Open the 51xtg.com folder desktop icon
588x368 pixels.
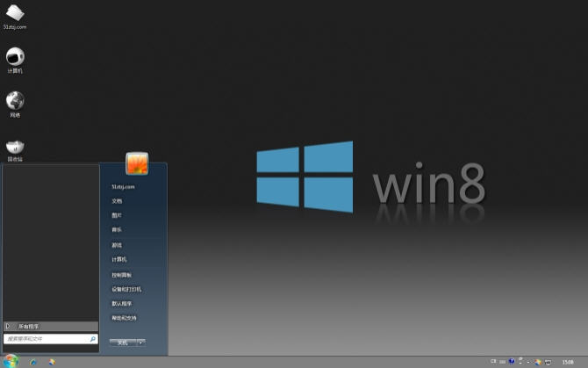15,15
